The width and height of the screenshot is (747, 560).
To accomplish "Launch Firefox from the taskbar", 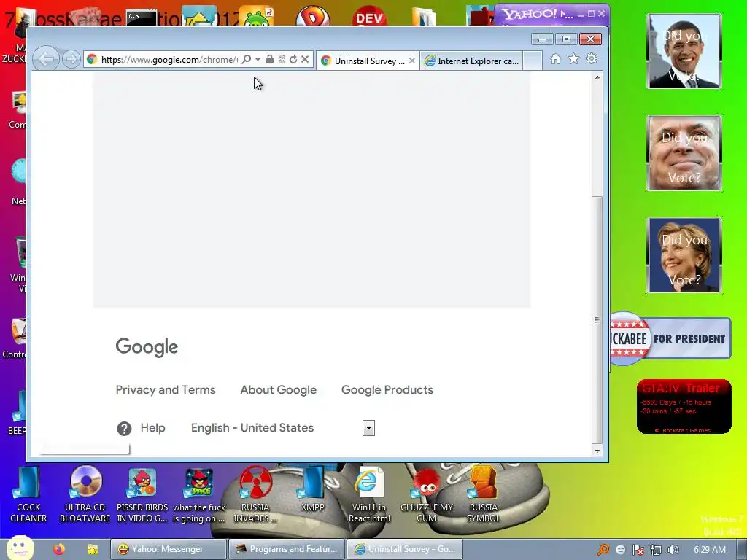I will [x=59, y=549].
